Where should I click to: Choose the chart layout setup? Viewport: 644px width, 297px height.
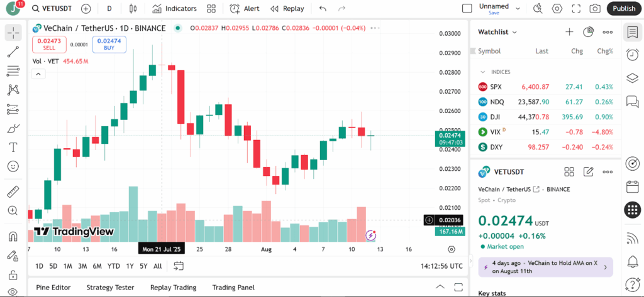(x=467, y=8)
